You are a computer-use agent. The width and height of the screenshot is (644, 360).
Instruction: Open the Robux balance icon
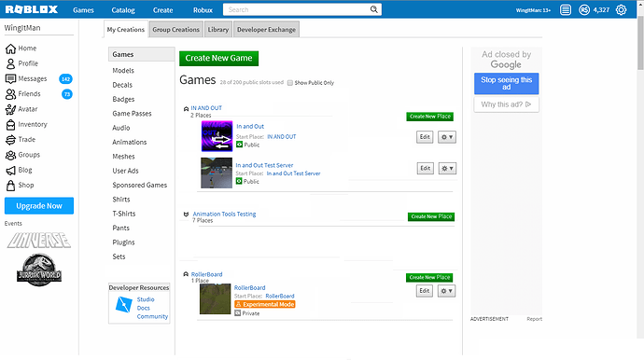click(584, 10)
